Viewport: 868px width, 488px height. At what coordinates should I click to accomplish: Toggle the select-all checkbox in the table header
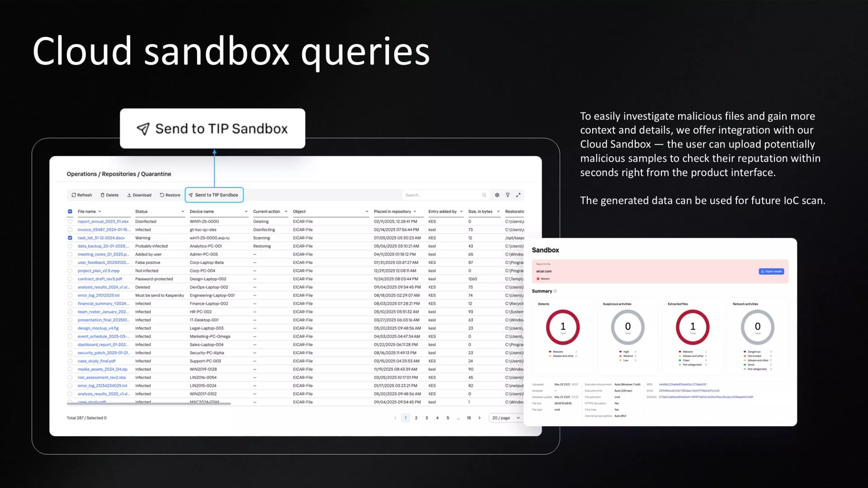(x=70, y=211)
